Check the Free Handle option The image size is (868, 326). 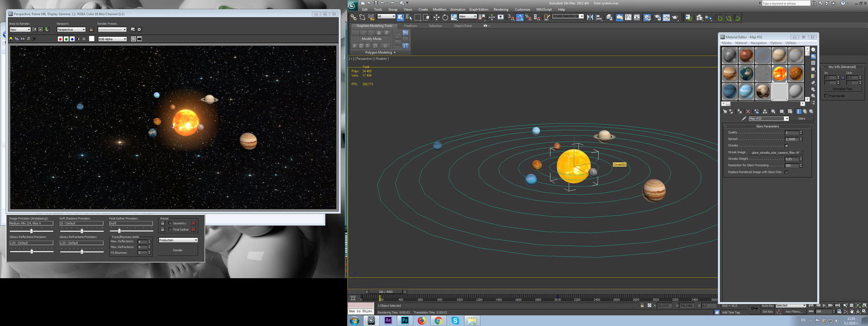(826, 96)
